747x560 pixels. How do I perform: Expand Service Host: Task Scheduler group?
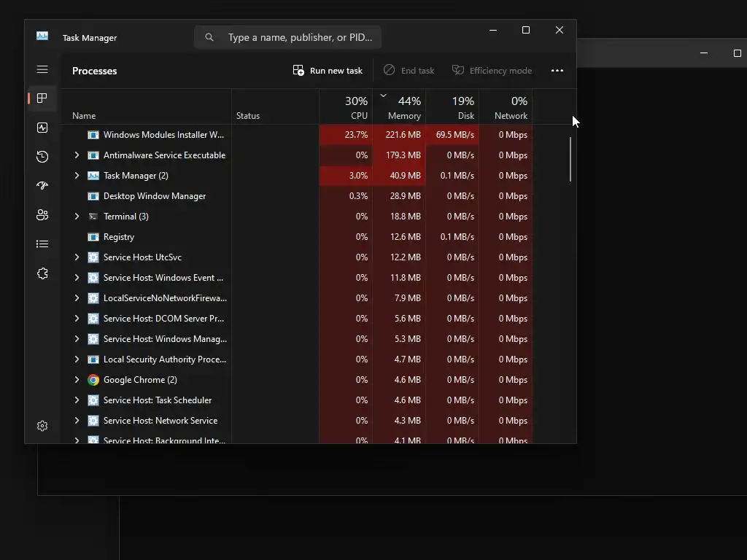(77, 400)
